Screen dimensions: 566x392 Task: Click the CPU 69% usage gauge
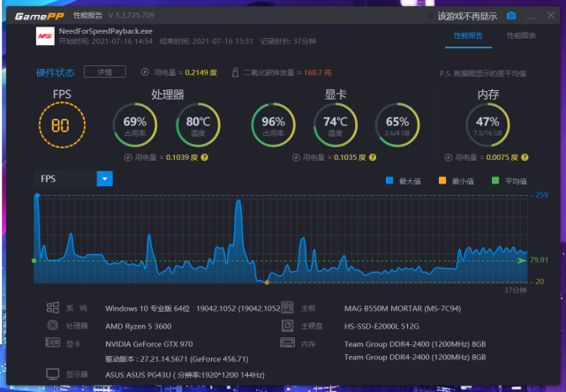point(135,124)
